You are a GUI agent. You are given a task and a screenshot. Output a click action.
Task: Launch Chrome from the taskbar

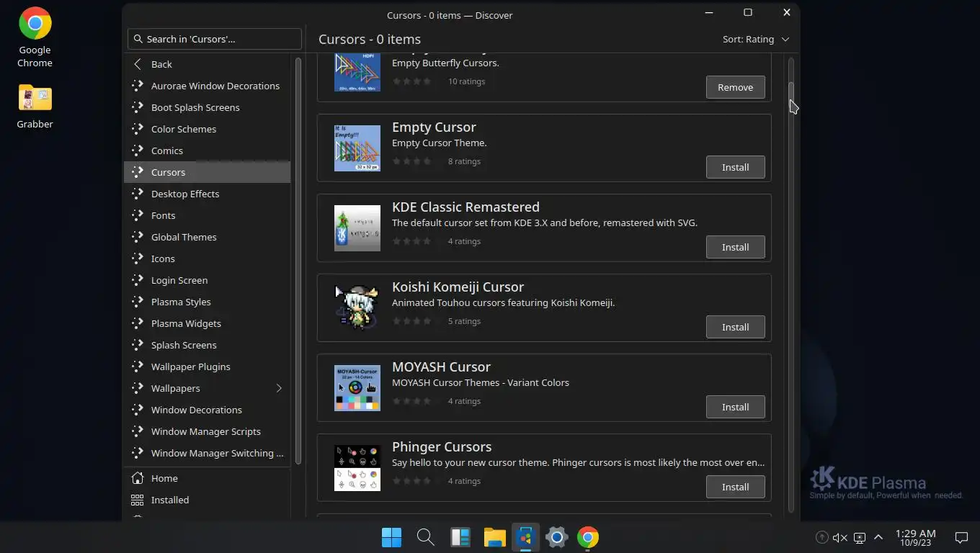tap(588, 537)
